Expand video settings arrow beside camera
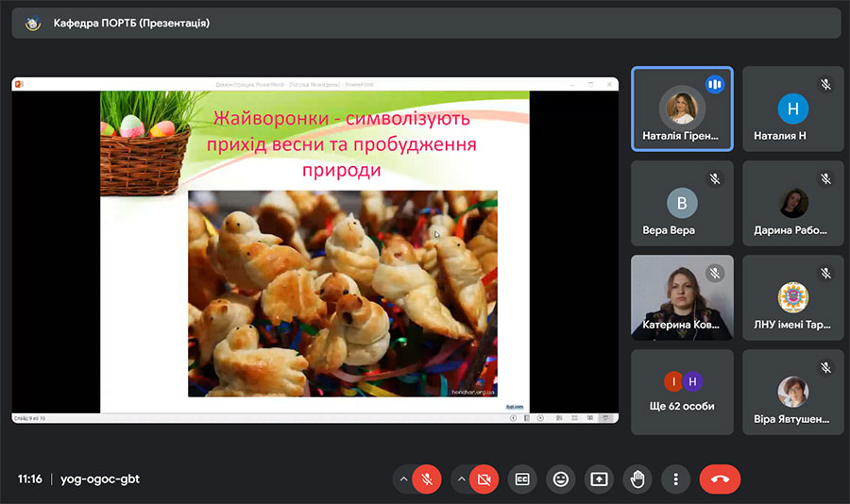This screenshot has height=504, width=850. pos(462,479)
